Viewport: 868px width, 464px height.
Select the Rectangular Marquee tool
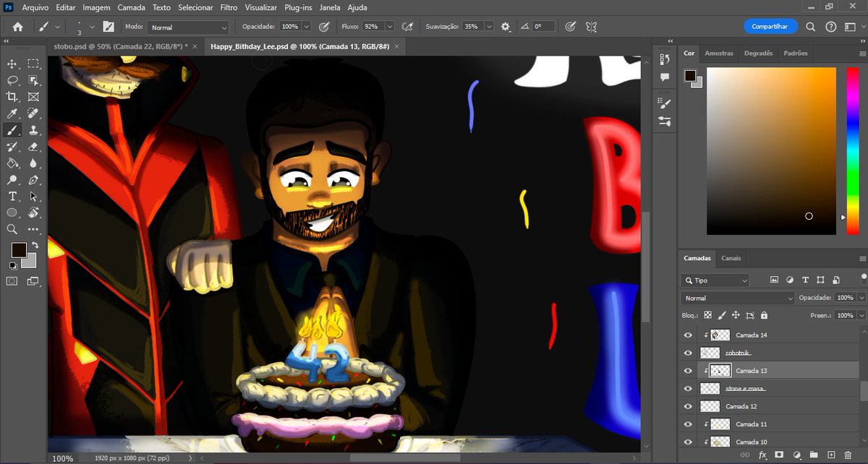coord(33,64)
